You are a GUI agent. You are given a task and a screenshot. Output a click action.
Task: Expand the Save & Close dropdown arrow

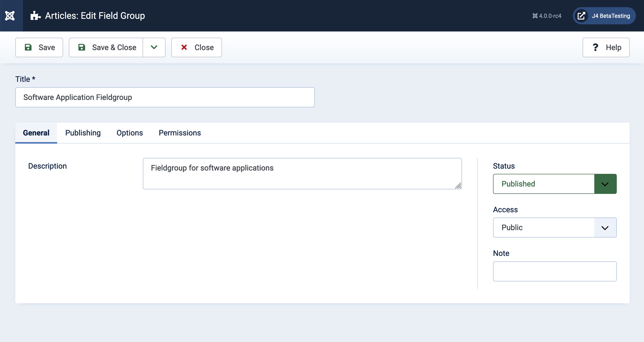[154, 47]
